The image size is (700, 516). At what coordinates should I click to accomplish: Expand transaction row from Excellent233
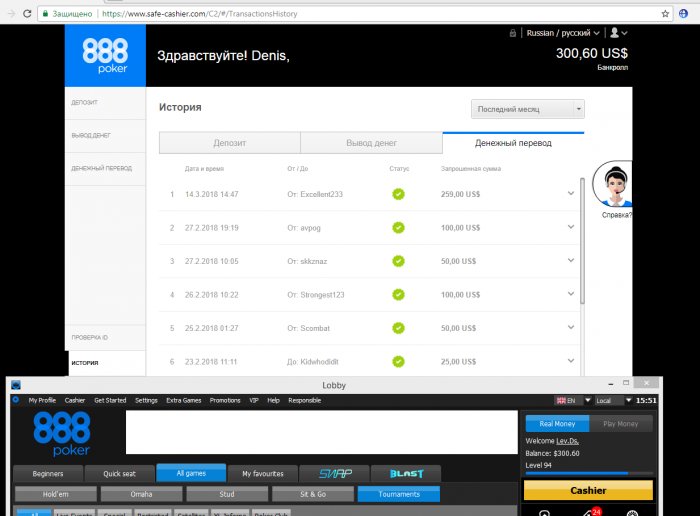pyautogui.click(x=571, y=193)
